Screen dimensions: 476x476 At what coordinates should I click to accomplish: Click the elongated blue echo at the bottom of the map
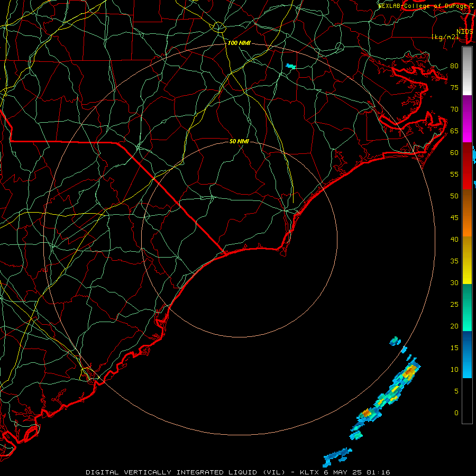pyautogui.click(x=337, y=456)
